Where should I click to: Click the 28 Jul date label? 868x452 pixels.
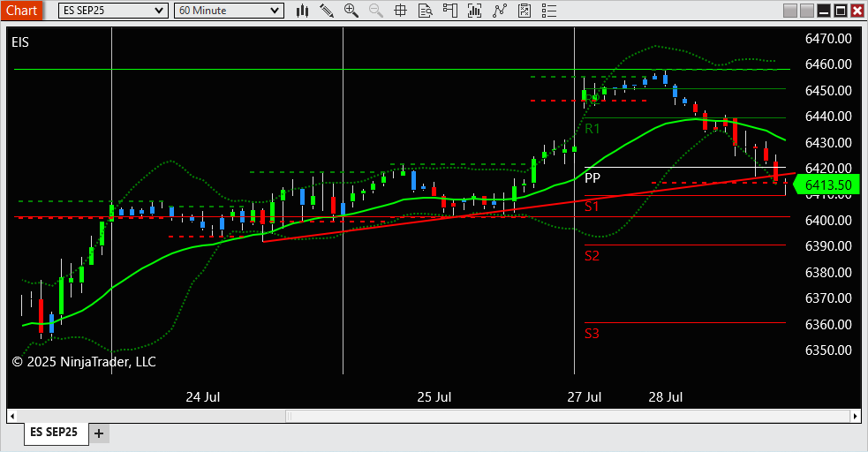[x=666, y=397]
